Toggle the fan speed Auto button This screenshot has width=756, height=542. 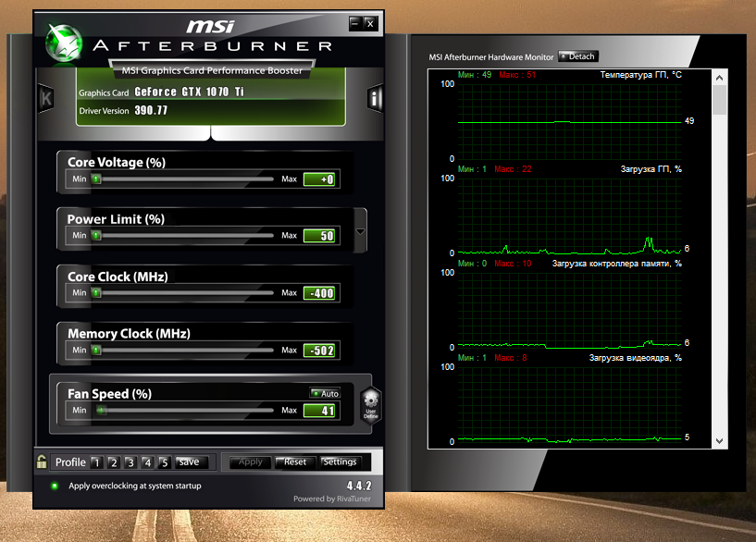[325, 393]
